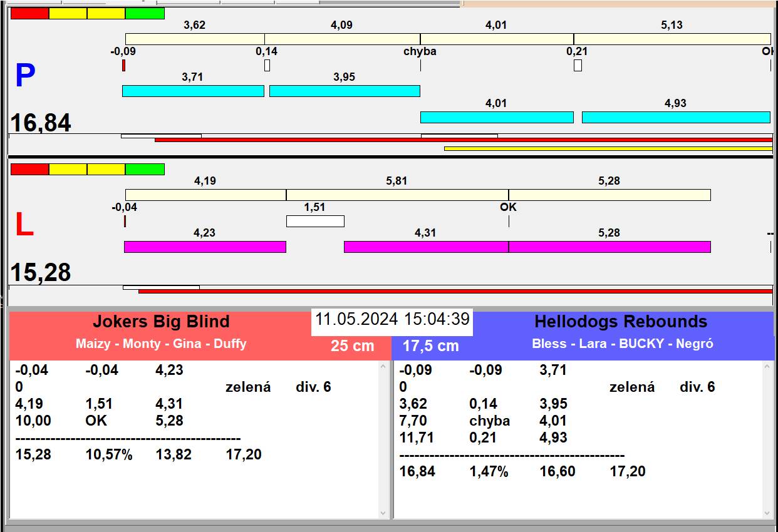Image resolution: width=778 pixels, height=532 pixels.
Task: Select the cream 5,13 bar in lane P
Action: (672, 39)
